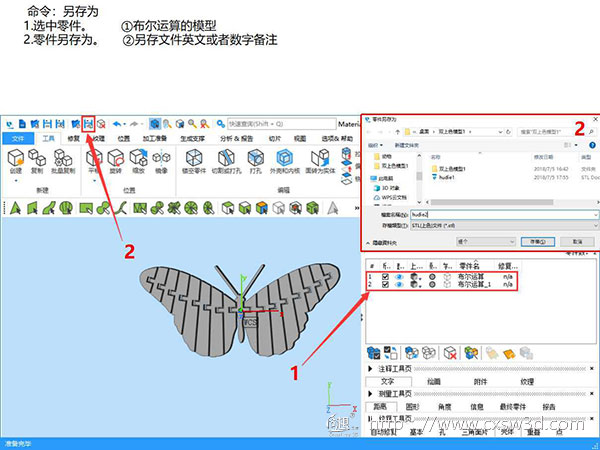
Task: Click the delete part icon with red X
Action: coord(450,352)
